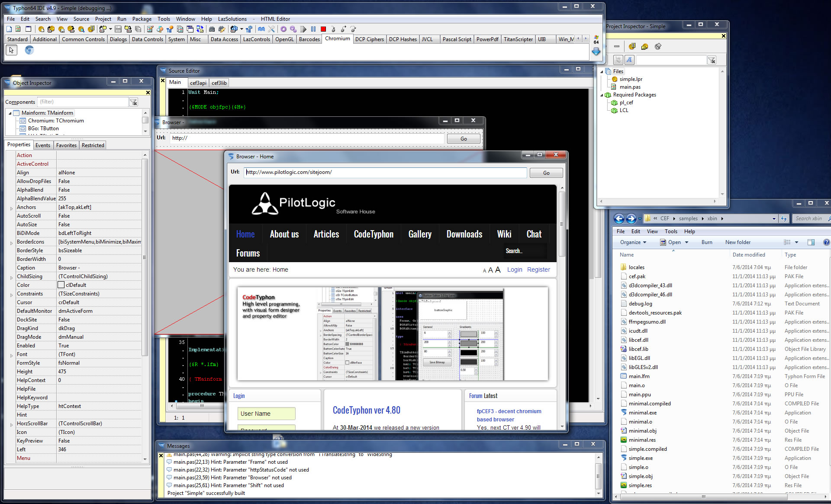831x504 pixels.
Task: Click the browser page vertical scrollbar thumb
Action: [x=562, y=224]
